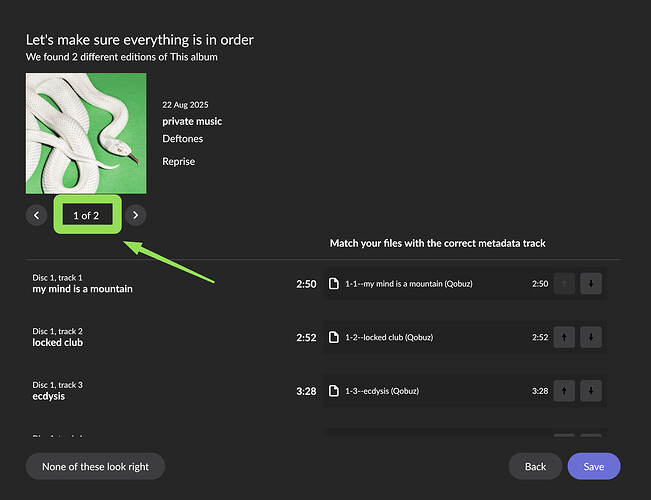Select the '1 of 2' edition counter
This screenshot has width=651, height=500.
click(x=86, y=215)
